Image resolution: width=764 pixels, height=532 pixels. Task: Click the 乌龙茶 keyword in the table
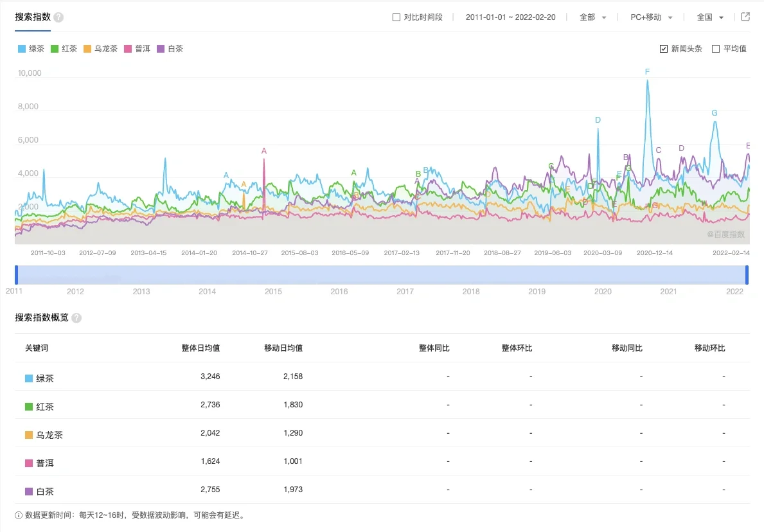pos(49,435)
